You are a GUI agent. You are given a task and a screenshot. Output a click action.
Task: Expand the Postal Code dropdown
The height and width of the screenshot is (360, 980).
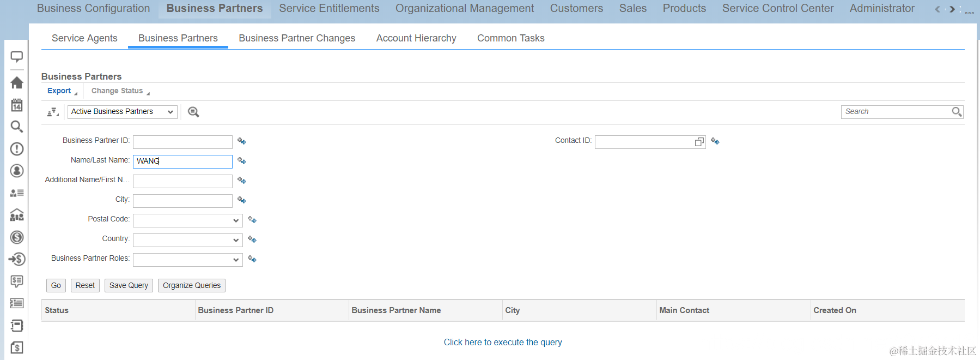coord(236,220)
